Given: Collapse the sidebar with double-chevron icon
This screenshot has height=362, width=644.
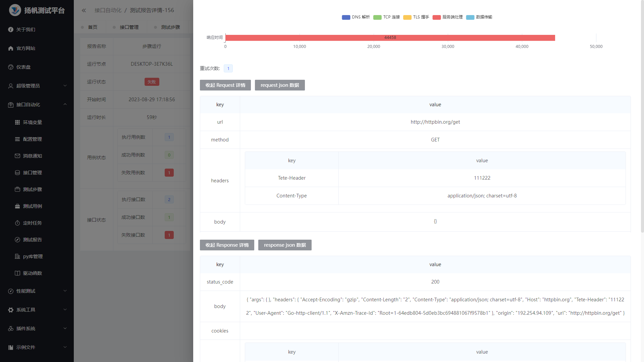Looking at the screenshot, I should click(x=84, y=10).
